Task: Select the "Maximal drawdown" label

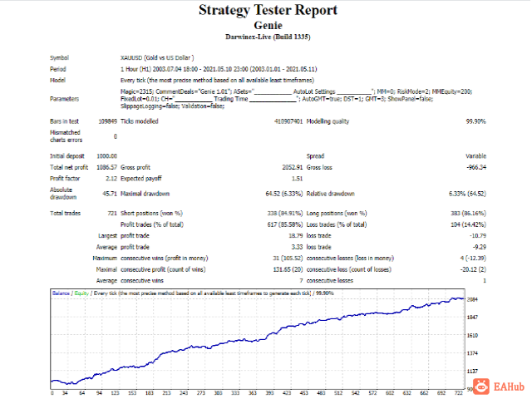Action: coord(145,194)
